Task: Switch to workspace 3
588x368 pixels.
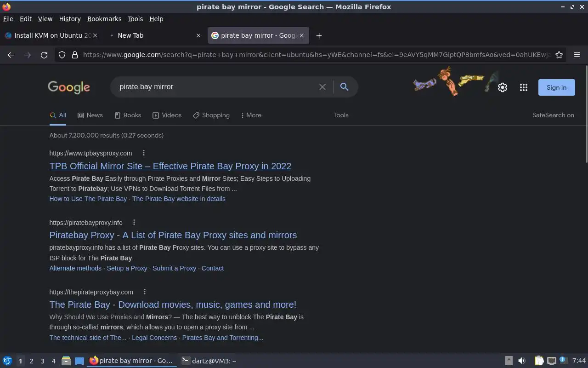Action: pyautogui.click(x=42, y=361)
